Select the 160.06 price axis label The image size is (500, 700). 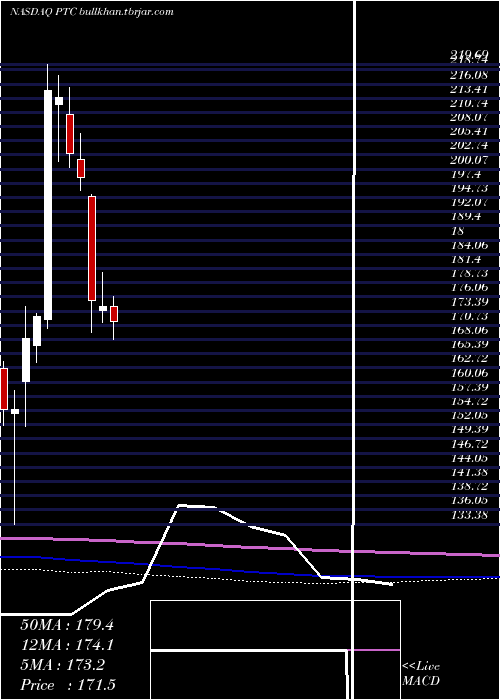tap(469, 373)
